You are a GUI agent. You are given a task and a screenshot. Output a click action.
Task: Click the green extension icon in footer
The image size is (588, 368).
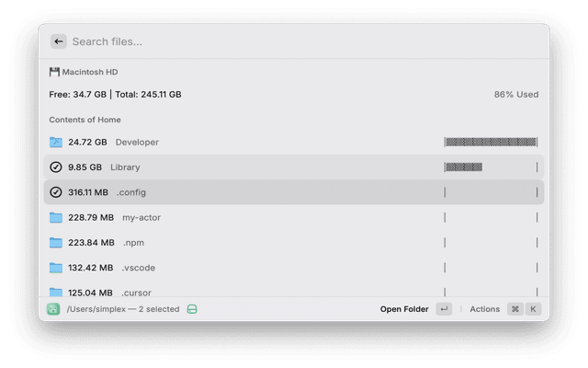[53, 309]
